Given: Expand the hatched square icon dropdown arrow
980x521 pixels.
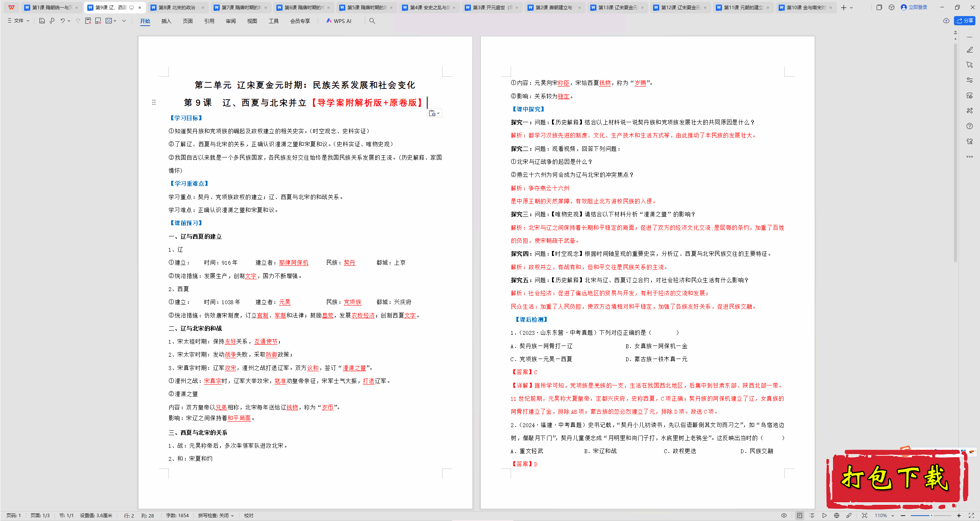Looking at the screenshot, I should point(115,21).
